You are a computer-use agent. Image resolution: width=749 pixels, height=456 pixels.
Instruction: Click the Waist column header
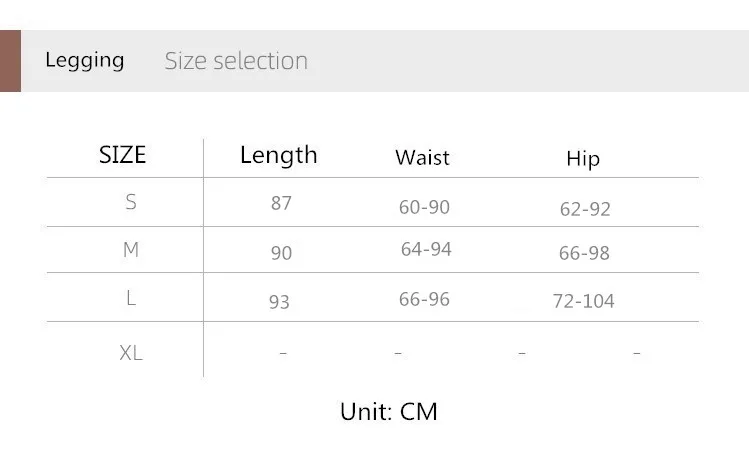[422, 158]
